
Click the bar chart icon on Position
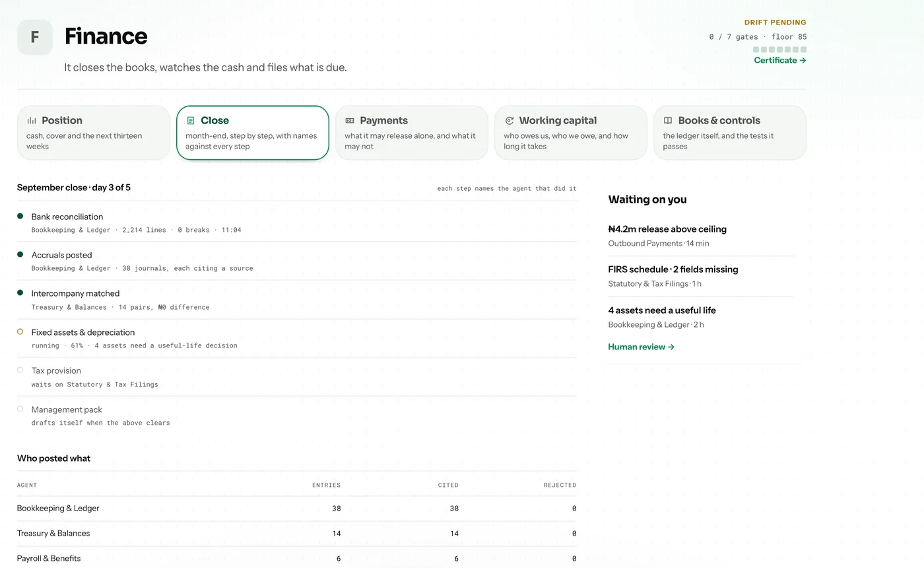32,121
